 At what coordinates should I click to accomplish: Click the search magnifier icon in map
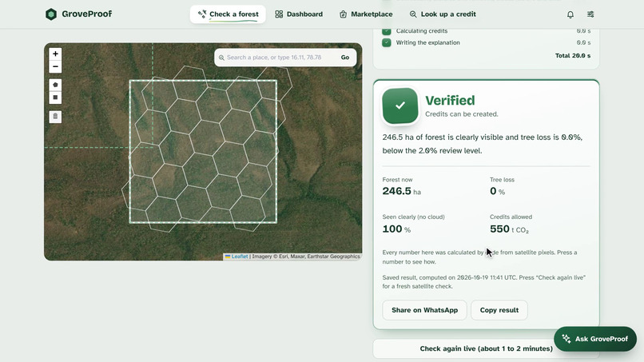pyautogui.click(x=221, y=58)
